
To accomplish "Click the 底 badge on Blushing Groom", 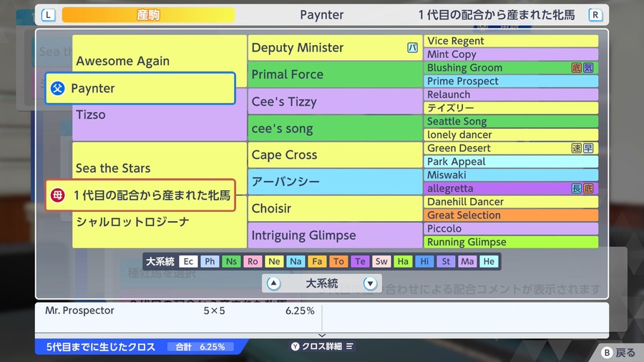I will [577, 68].
